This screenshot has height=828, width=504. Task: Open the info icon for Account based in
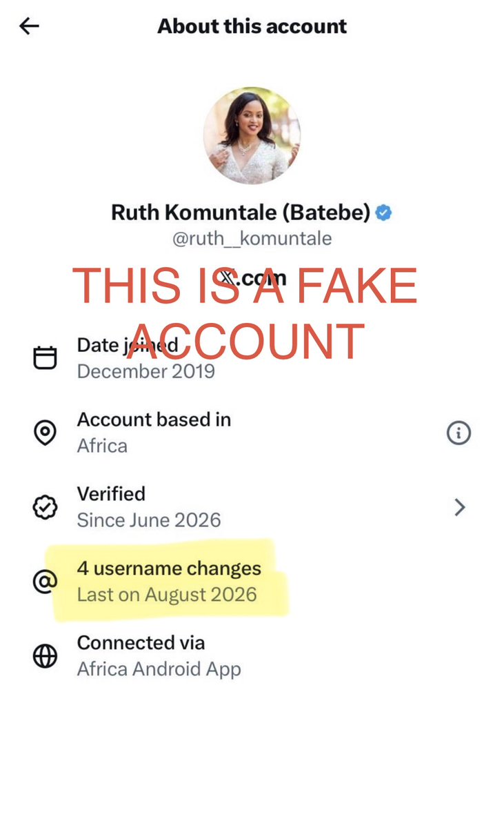click(x=458, y=433)
